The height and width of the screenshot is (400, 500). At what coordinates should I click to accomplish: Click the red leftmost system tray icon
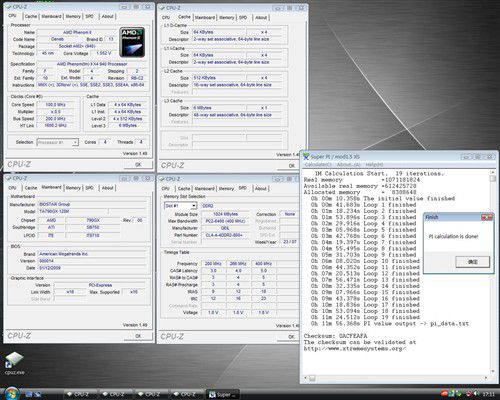pyautogui.click(x=444, y=394)
